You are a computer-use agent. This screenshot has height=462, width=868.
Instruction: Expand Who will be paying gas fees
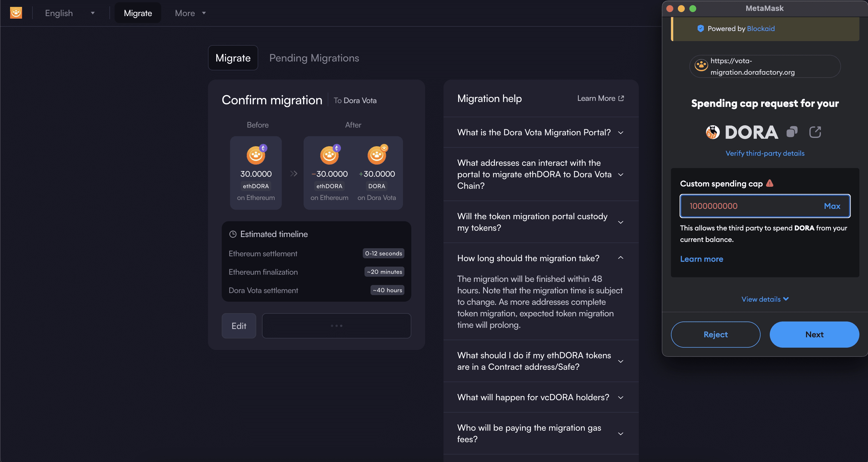541,433
